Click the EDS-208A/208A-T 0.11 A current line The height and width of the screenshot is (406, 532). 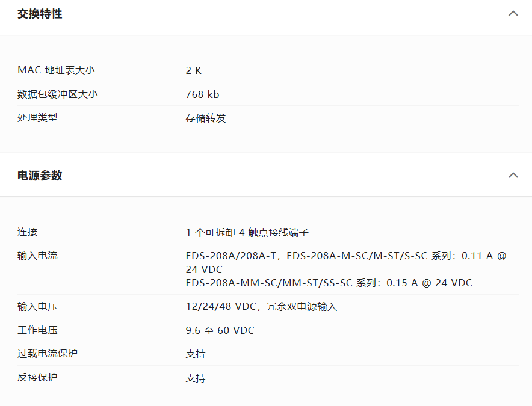[x=346, y=262]
